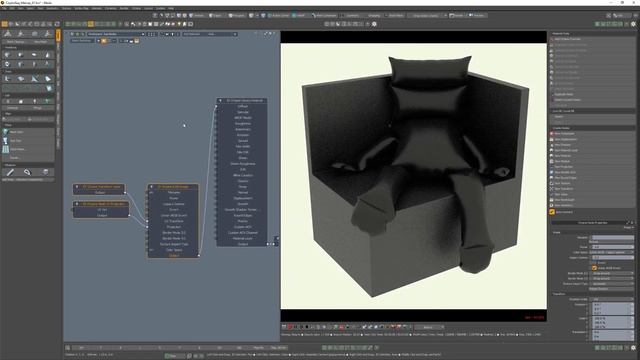Collapse the Transform Value node arrow
This screenshot has height=360, width=640.
(x=77, y=187)
